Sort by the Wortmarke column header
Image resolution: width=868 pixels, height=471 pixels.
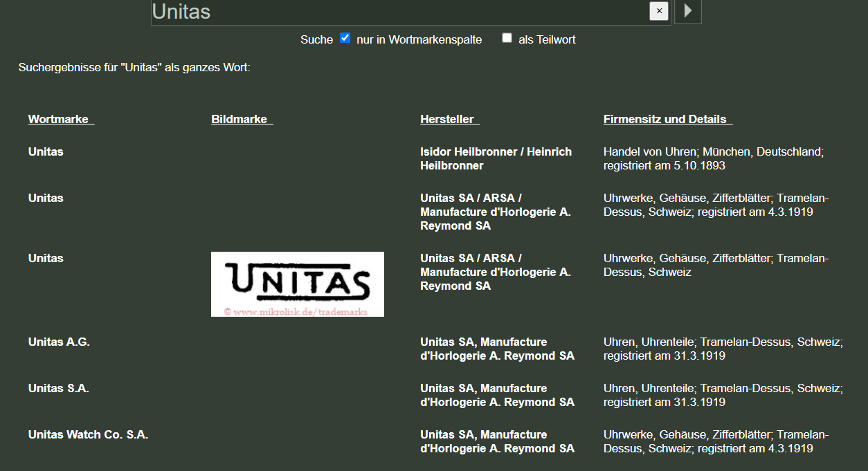click(x=61, y=119)
